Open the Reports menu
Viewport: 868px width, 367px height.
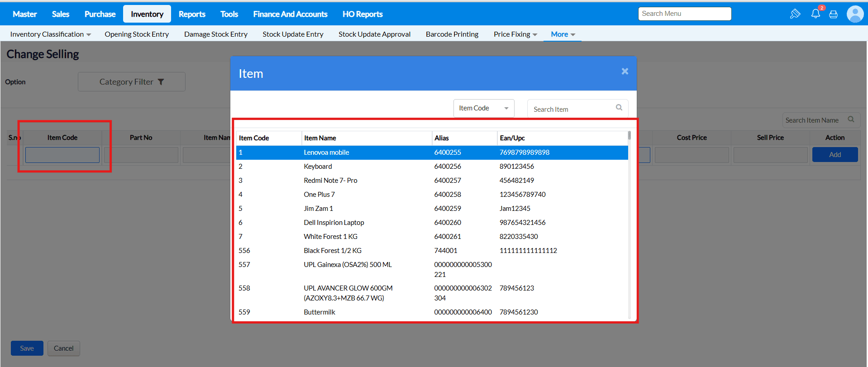coord(192,14)
